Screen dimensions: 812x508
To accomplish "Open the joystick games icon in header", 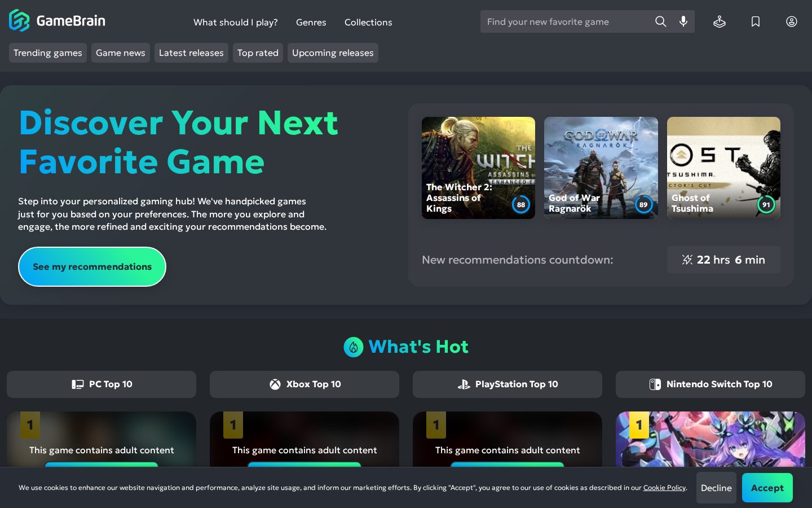I will point(720,21).
